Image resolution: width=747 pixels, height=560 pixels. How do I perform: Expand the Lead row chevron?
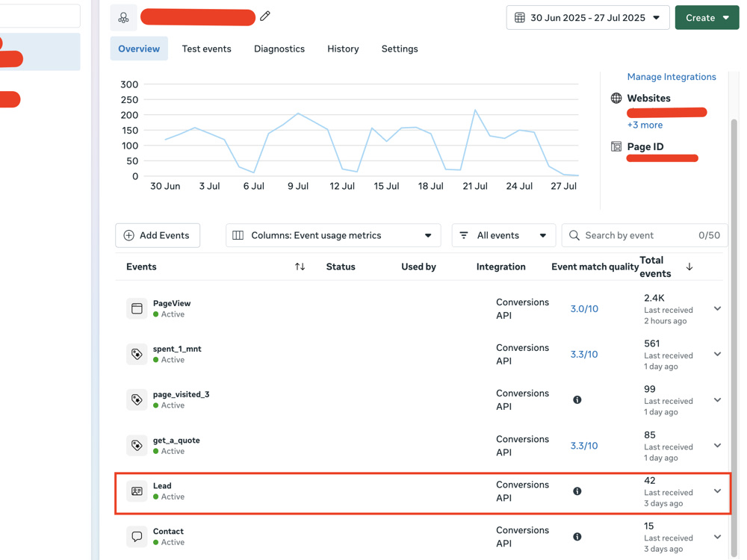click(x=717, y=491)
